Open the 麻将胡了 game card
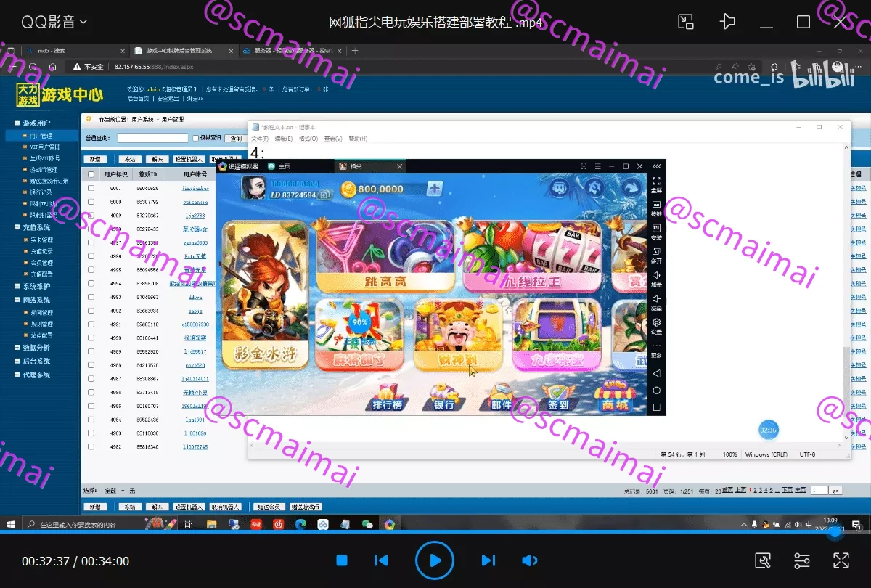 [360, 334]
